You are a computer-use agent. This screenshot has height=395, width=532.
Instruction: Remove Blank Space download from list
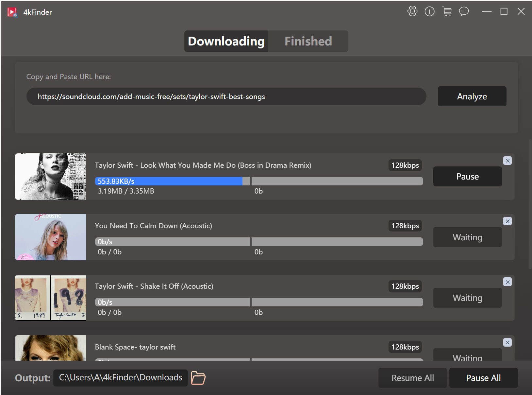507,343
